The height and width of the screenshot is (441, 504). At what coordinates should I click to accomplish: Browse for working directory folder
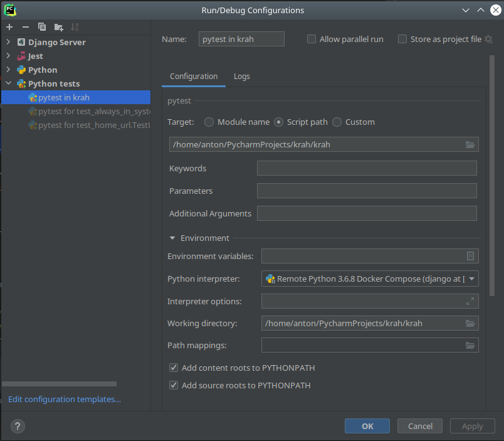point(470,323)
